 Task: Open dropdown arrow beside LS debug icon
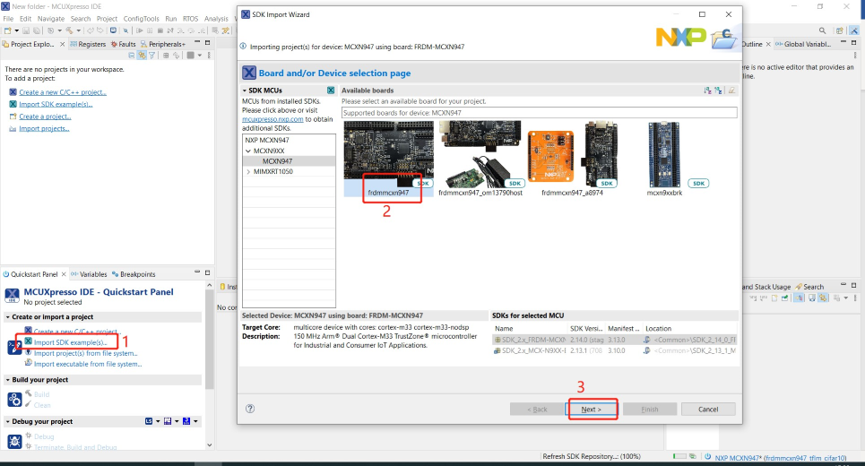point(158,421)
